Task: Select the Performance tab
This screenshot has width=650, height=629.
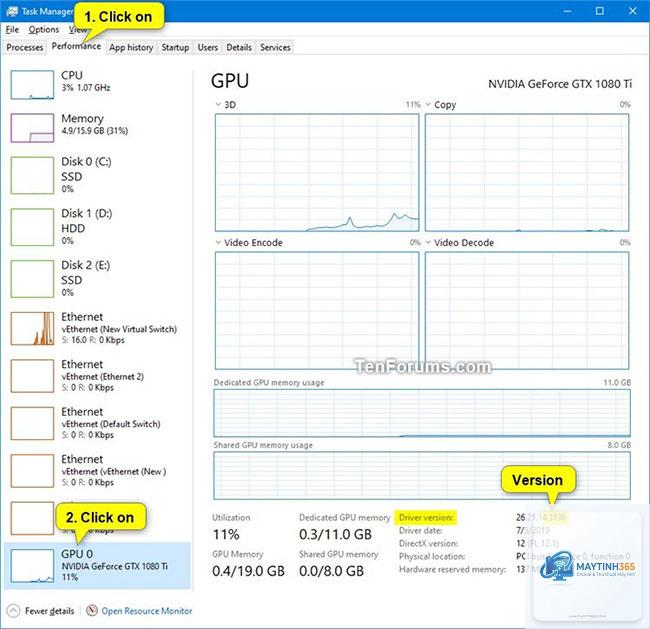Action: 76,46
